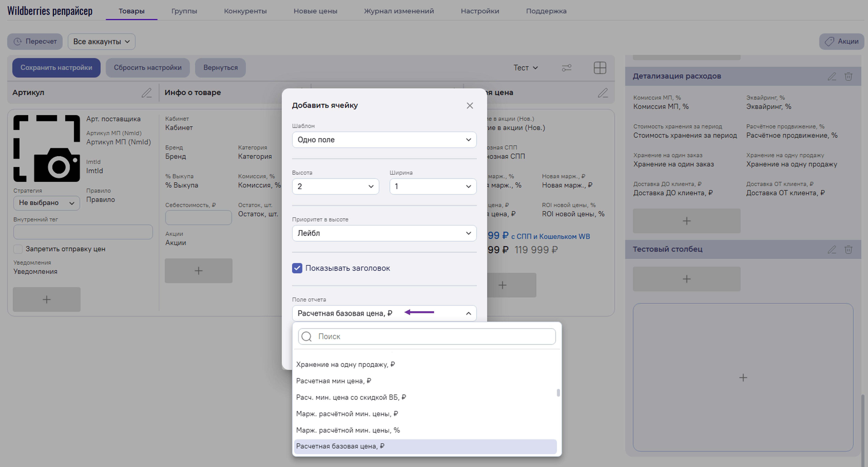
Task: Delete the Детализация расходов column
Action: [848, 77]
